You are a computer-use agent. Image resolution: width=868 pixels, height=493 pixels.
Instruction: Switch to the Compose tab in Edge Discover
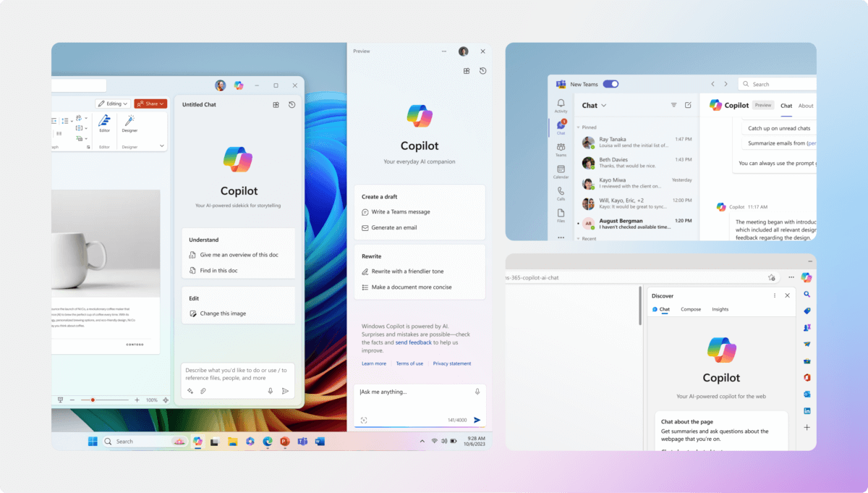coord(691,309)
